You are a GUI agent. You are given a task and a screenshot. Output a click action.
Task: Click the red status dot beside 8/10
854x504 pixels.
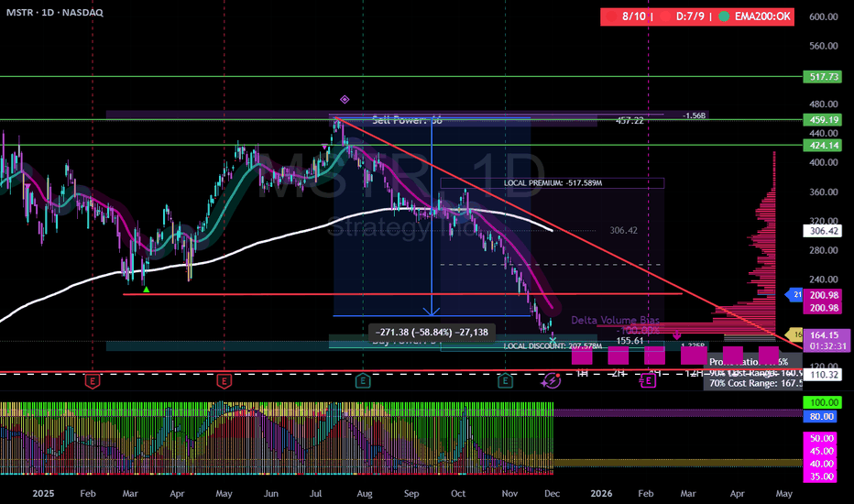[x=611, y=16]
